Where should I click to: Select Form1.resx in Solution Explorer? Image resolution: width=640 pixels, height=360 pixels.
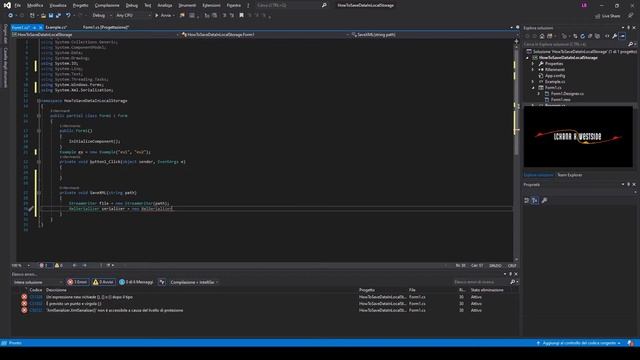[560, 100]
